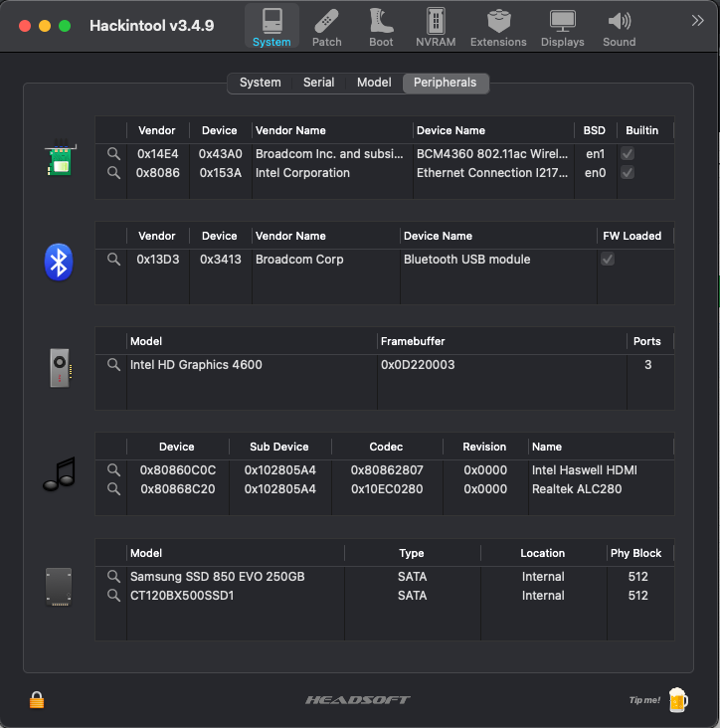Search the Intel HD Graphics 4600 row
The width and height of the screenshot is (720, 728).
pyautogui.click(x=113, y=364)
